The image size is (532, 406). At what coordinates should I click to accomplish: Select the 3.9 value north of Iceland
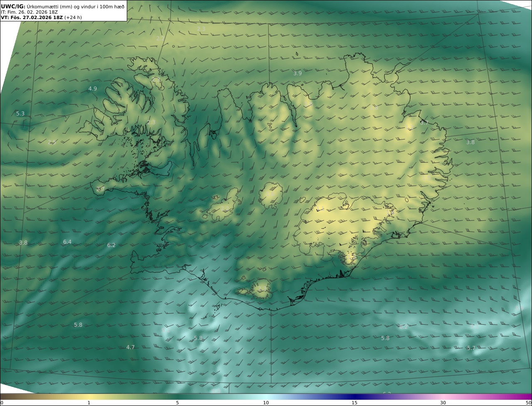(298, 73)
